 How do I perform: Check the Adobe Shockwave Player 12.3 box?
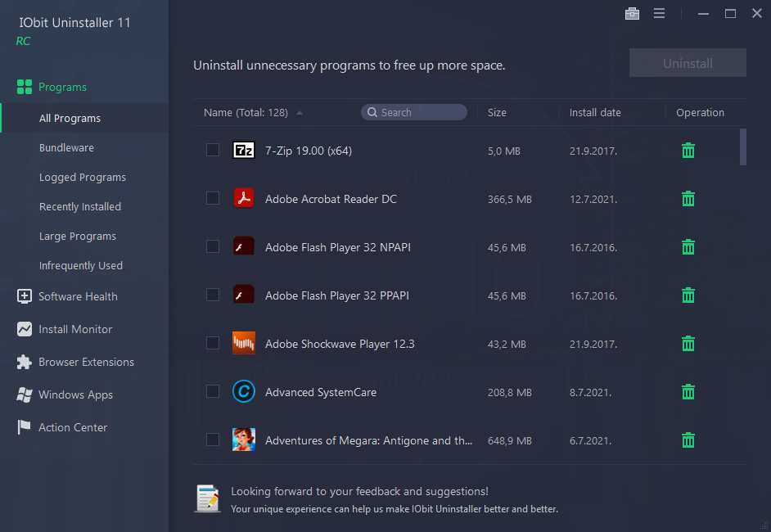[213, 343]
